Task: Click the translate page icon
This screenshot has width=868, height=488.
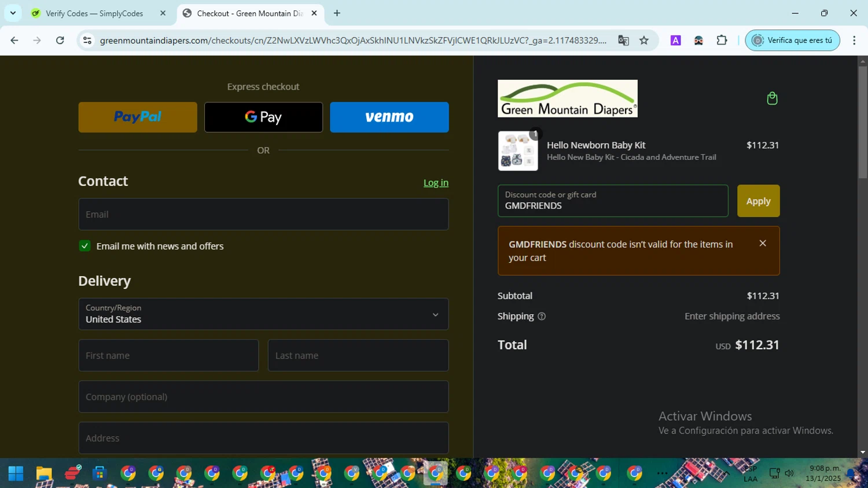Action: click(623, 41)
